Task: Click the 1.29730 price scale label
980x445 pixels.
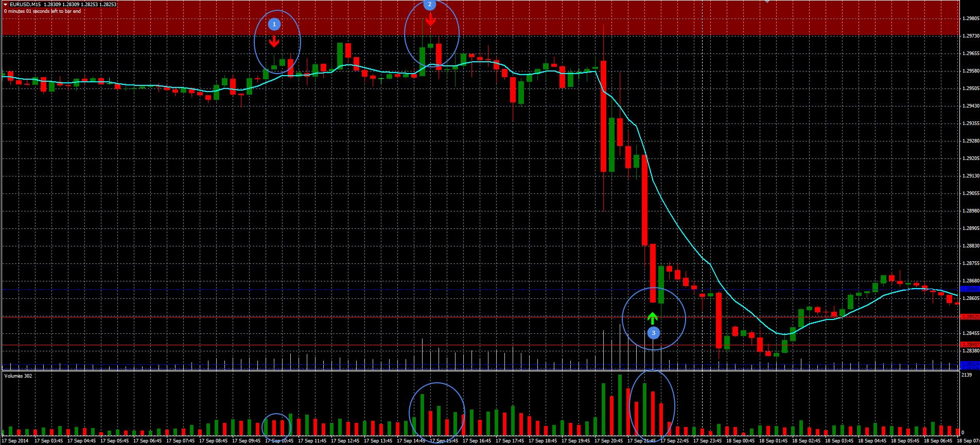Action: tap(970, 36)
